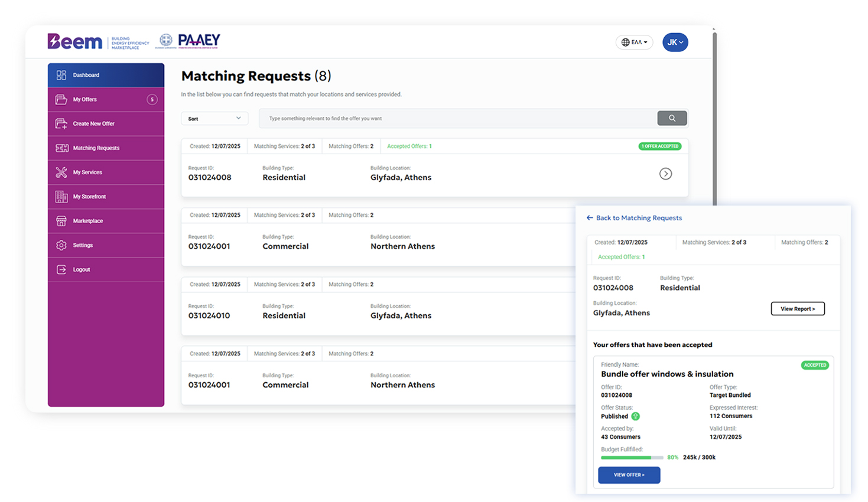Click Back to Matching Requests
The height and width of the screenshot is (502, 868).
click(635, 218)
